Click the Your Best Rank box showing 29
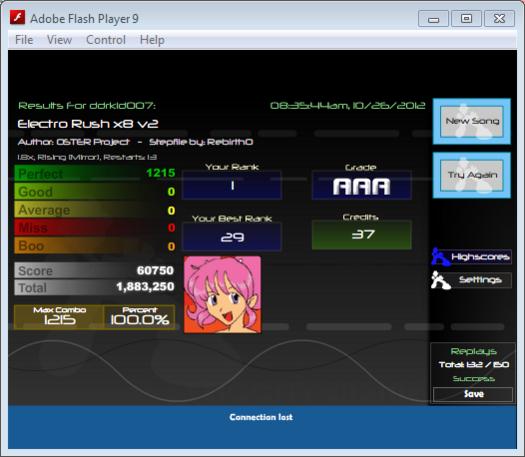 232,237
